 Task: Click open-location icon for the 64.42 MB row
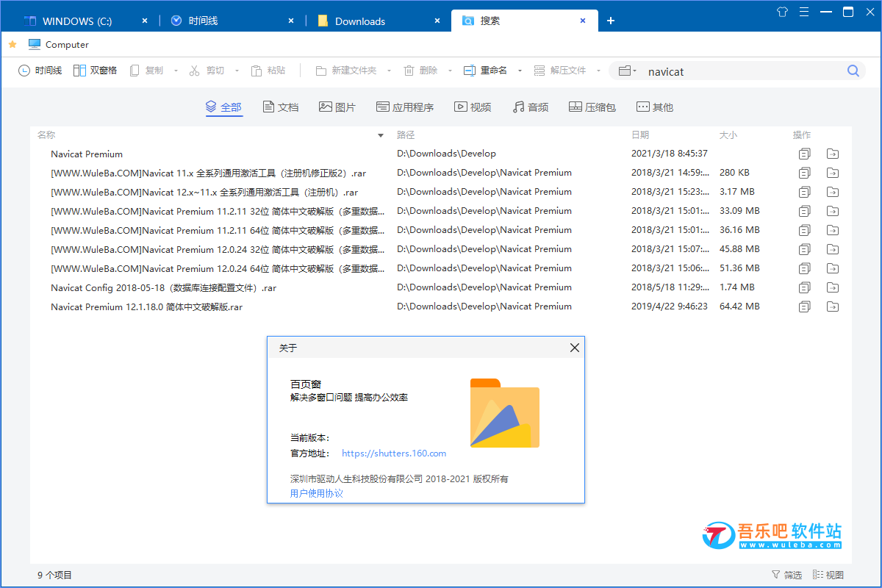833,307
